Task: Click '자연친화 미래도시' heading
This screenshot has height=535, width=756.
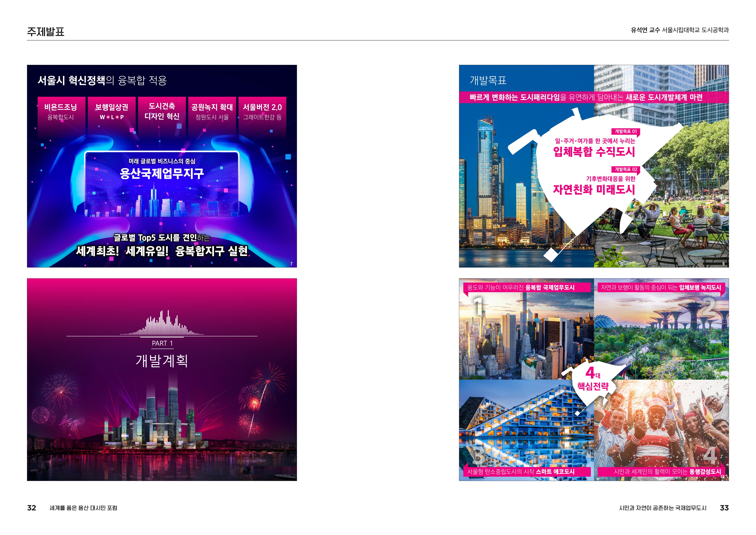Action: pyautogui.click(x=594, y=190)
